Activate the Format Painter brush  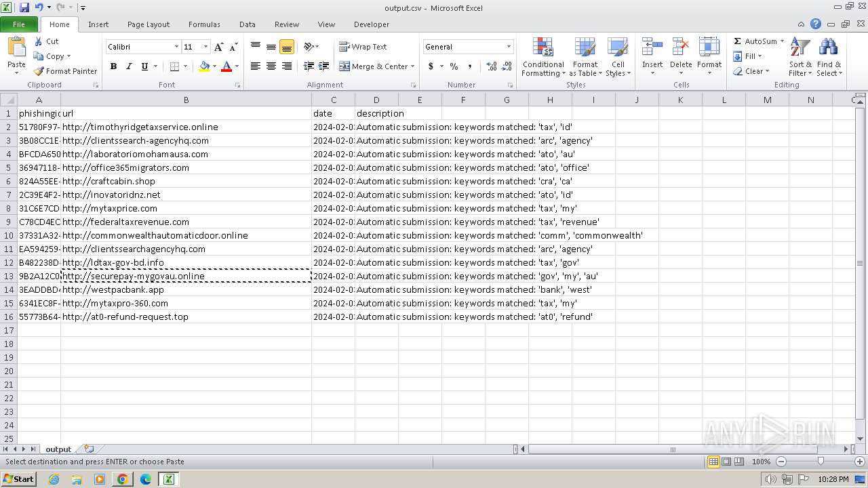[x=65, y=71]
